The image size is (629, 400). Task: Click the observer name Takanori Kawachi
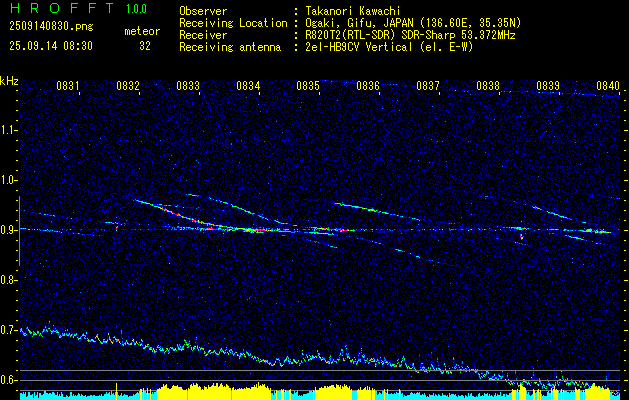[x=353, y=11]
